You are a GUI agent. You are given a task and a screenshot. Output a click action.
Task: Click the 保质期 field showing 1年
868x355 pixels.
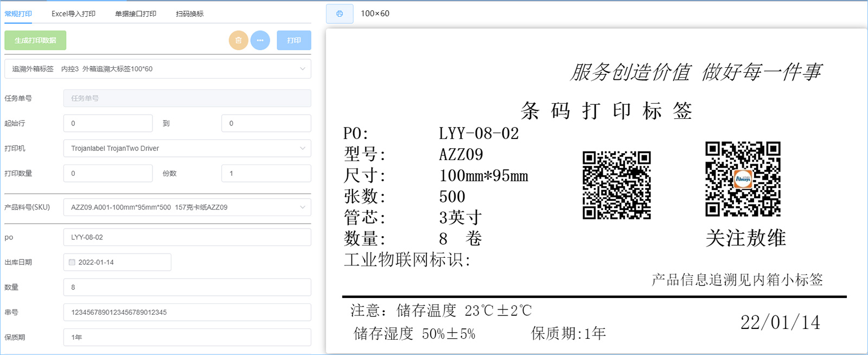pos(187,337)
